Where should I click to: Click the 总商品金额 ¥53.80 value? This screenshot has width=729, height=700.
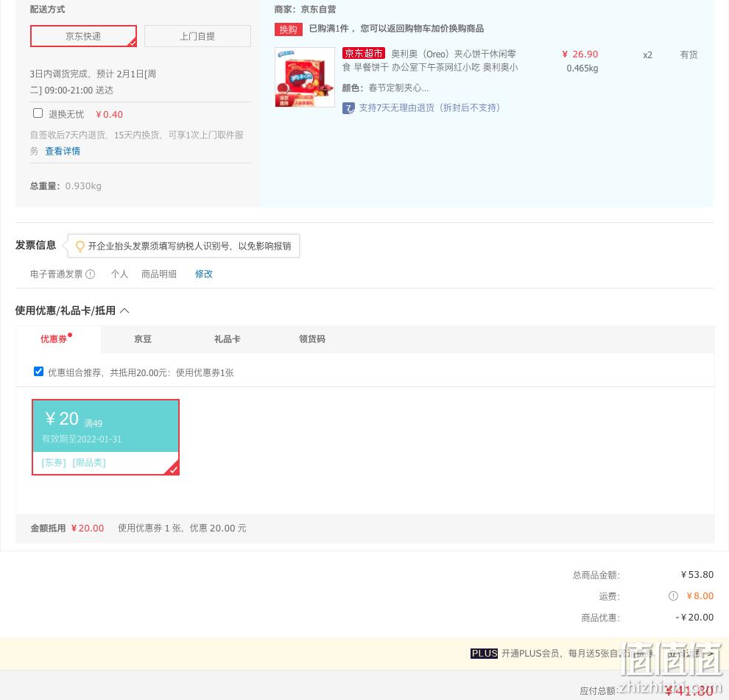pyautogui.click(x=697, y=575)
